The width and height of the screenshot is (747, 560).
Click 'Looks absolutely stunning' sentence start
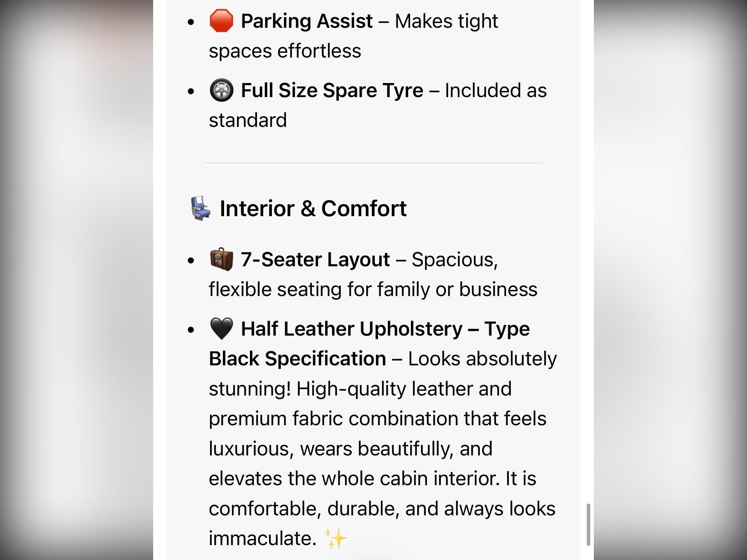pyautogui.click(x=483, y=359)
